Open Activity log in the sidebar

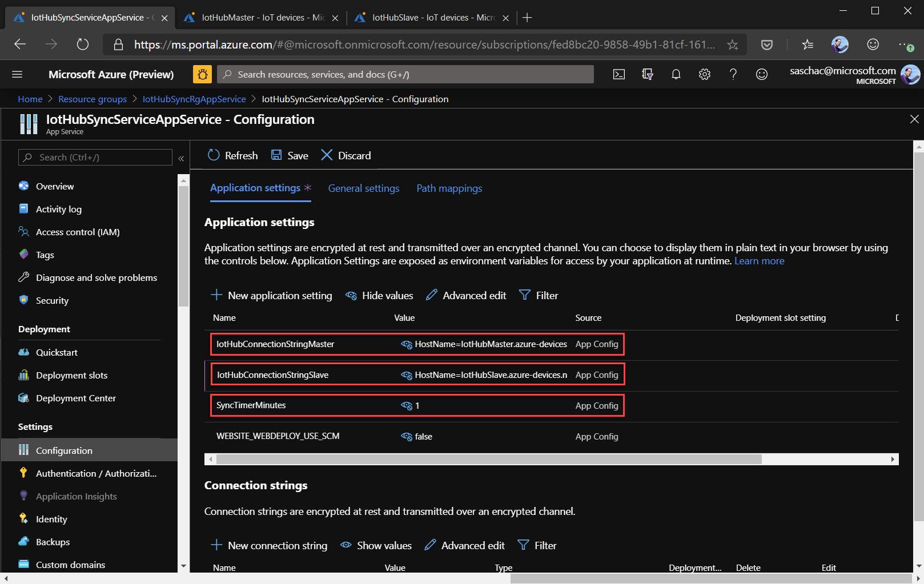coord(59,209)
